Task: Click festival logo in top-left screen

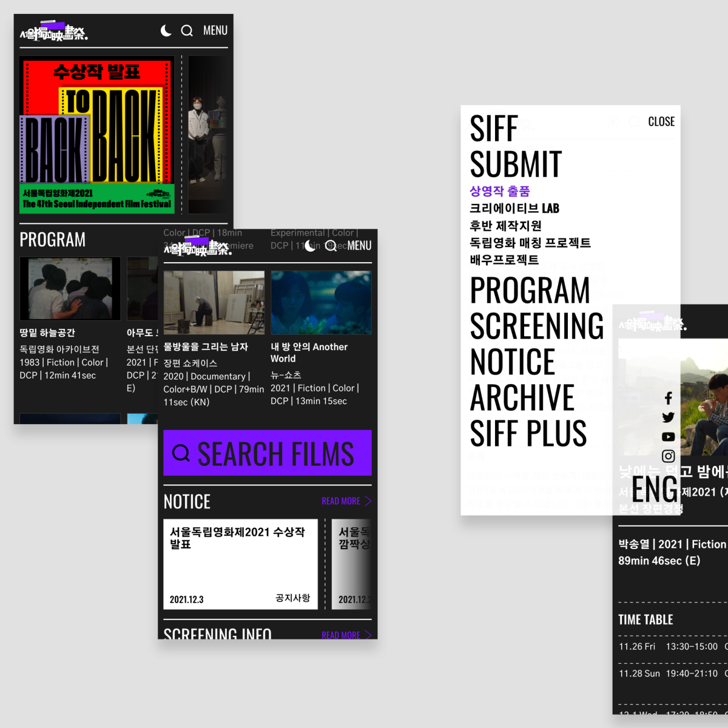Action: [54, 32]
